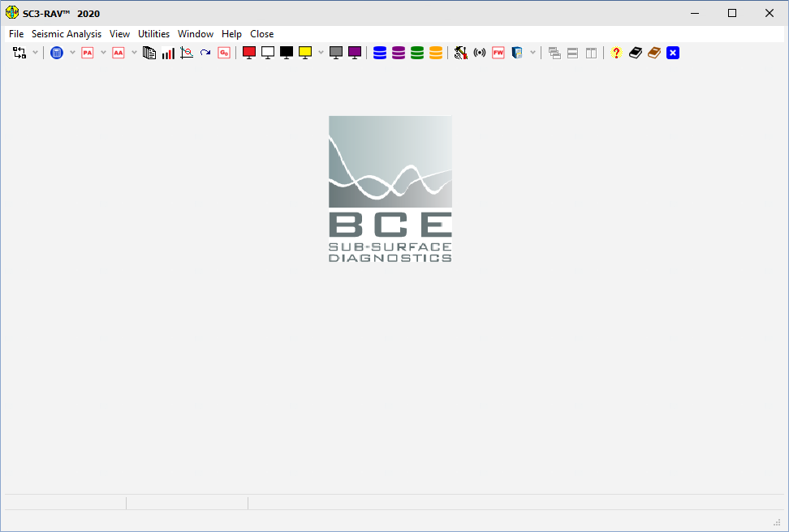Expand dropdown next to yellow monitor icon

[x=321, y=53]
